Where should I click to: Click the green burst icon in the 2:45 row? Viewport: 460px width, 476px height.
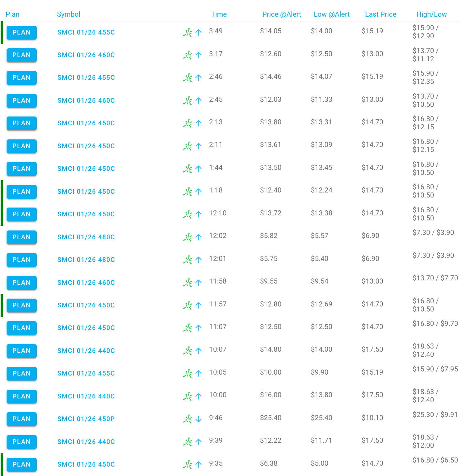coord(188,101)
